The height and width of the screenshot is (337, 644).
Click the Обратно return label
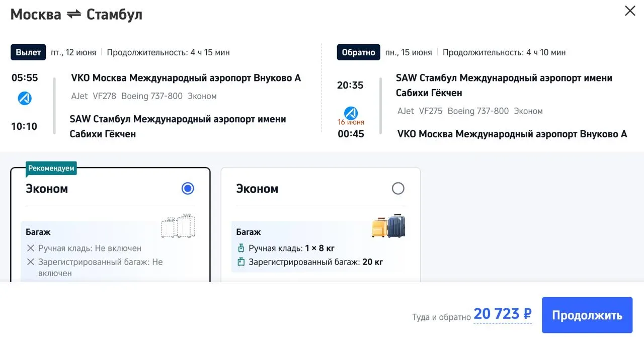point(358,52)
